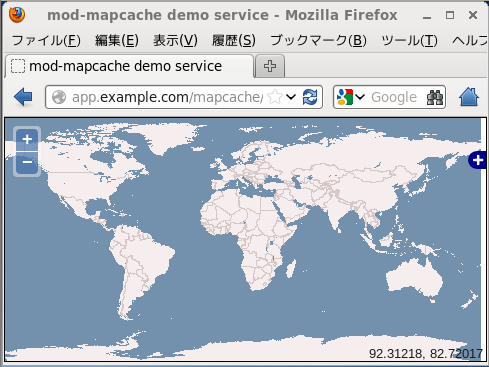Maximize the Firefox window
This screenshot has height=367, width=489.
click(x=450, y=15)
